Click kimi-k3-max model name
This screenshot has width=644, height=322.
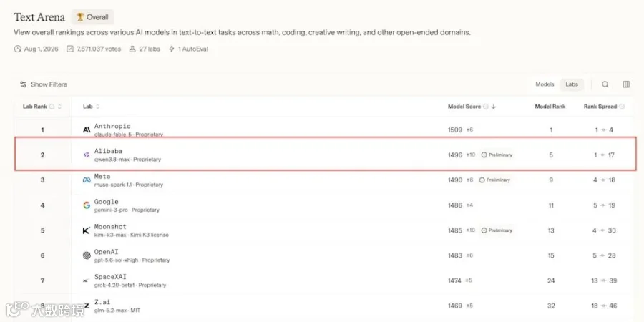coord(110,235)
